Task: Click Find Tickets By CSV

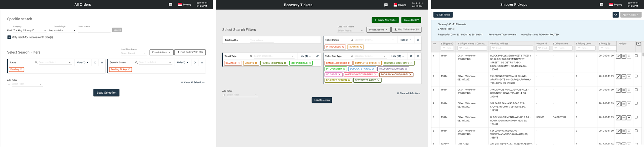Action: pyautogui.click(x=406, y=30)
